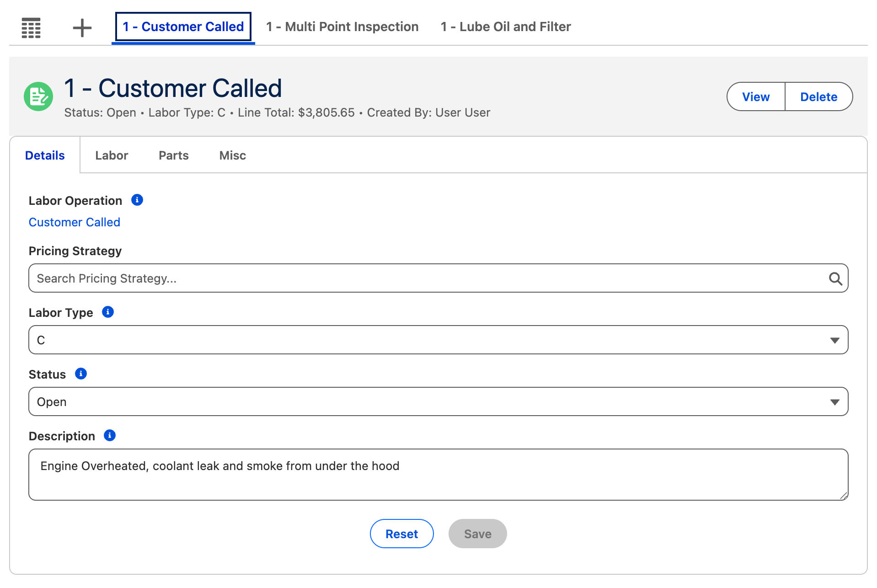The image size is (877, 588).
Task: Open the Parts sub-tab
Action: [x=174, y=155]
